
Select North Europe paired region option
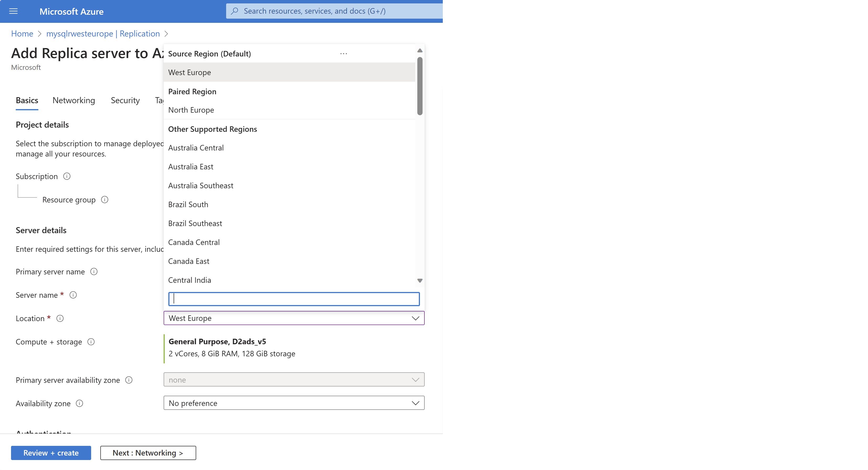click(191, 109)
